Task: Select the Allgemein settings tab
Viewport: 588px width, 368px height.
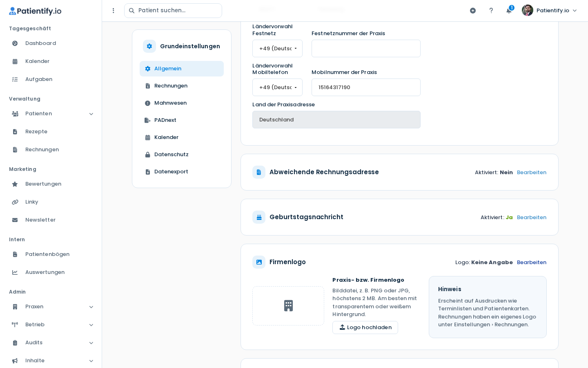Action: 182,69
